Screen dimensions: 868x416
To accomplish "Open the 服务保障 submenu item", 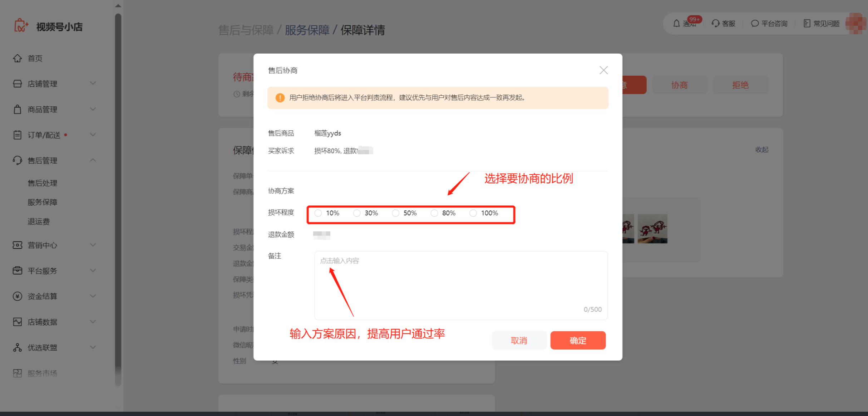I will pyautogui.click(x=42, y=202).
